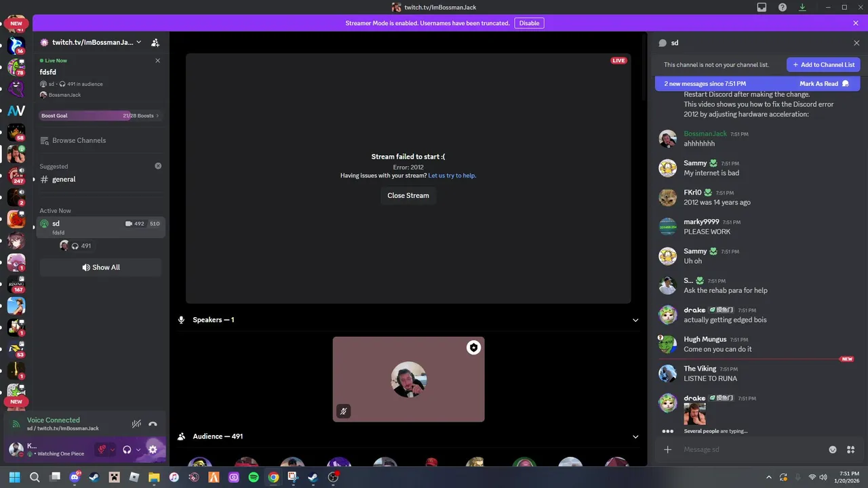Open Windows Start menu
This screenshot has height=488, width=868.
[x=14, y=477]
